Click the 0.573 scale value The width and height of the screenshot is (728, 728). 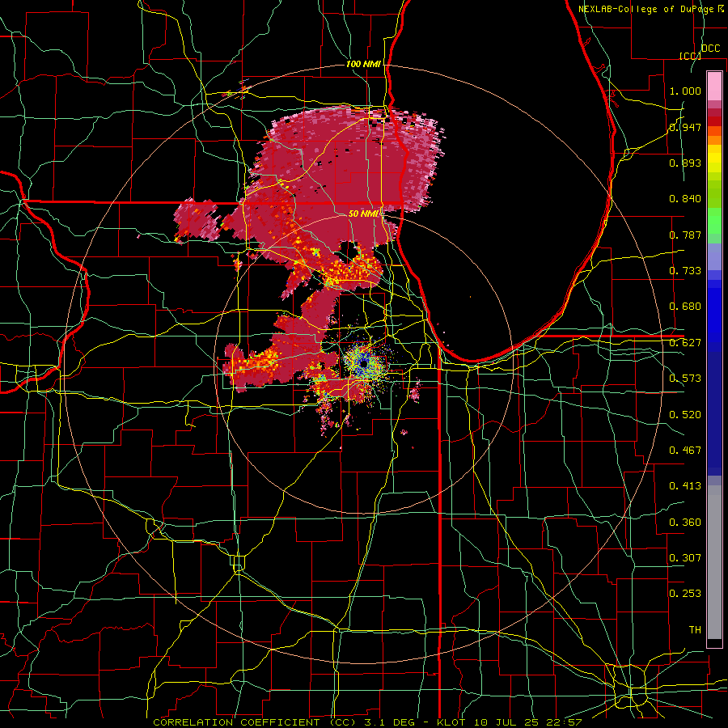(x=685, y=379)
